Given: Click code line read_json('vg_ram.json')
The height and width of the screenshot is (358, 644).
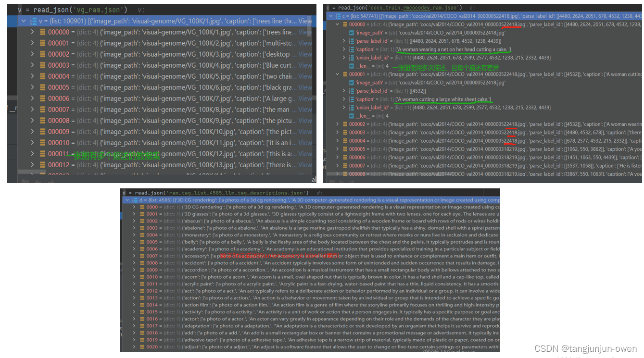Looking at the screenshot, I should (72, 10).
